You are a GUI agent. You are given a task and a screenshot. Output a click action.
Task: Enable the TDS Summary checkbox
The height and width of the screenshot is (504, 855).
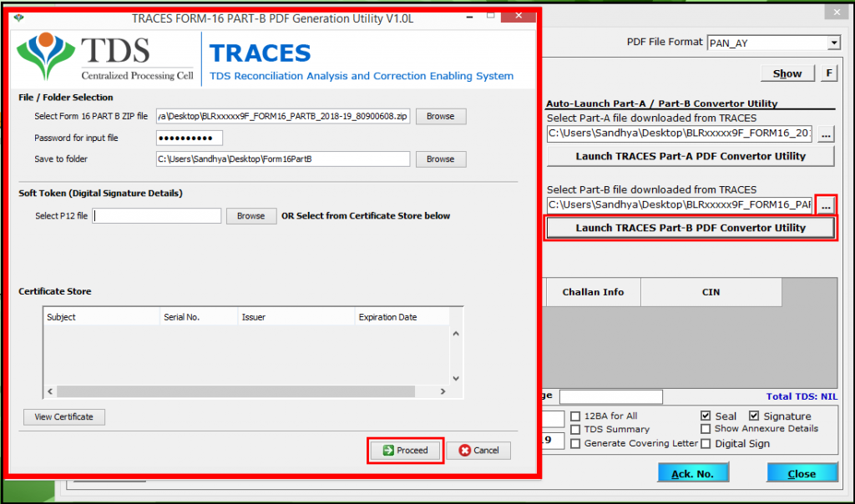point(575,430)
